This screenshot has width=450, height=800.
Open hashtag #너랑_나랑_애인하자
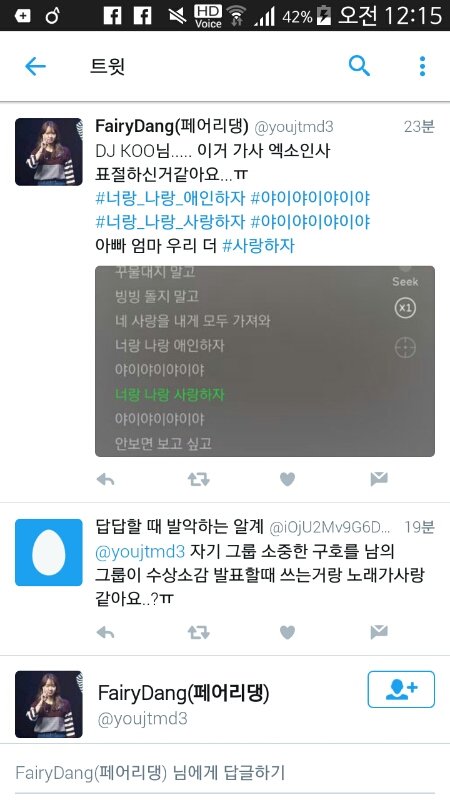coord(170,198)
